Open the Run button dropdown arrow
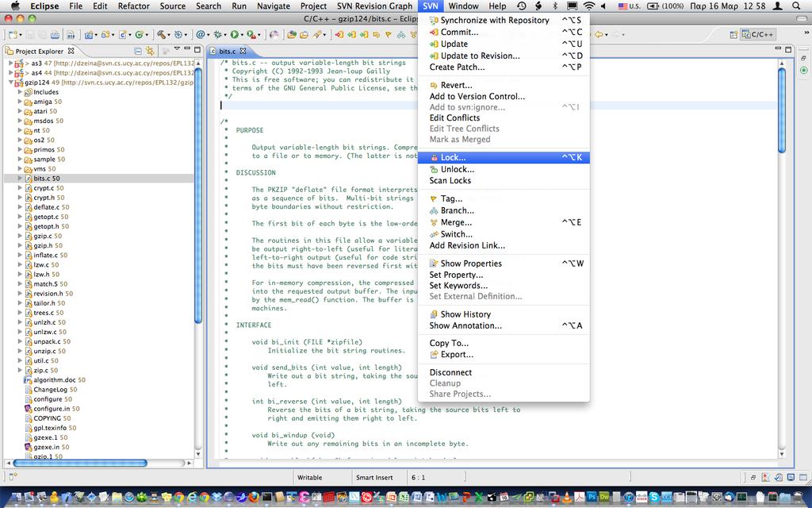The height and width of the screenshot is (508, 812). (242, 35)
